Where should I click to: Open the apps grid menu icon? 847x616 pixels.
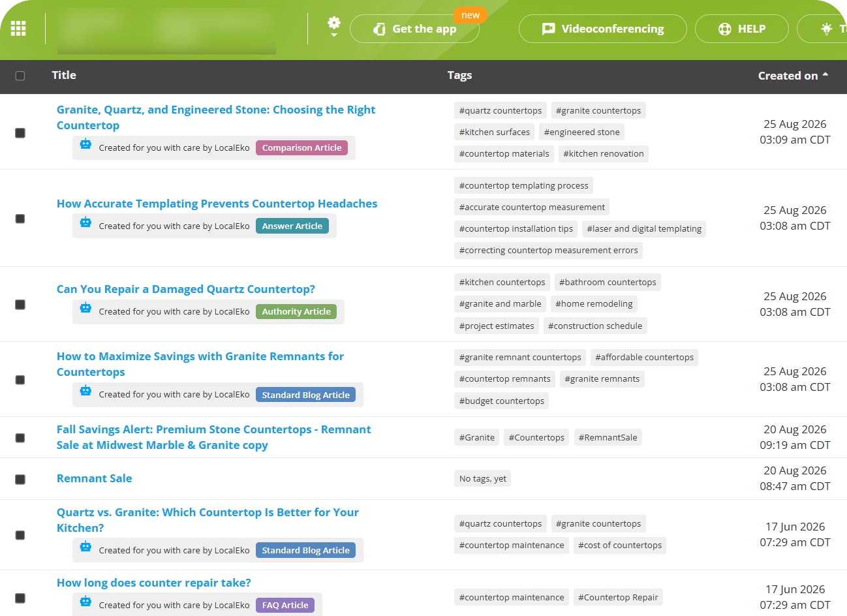click(18, 29)
